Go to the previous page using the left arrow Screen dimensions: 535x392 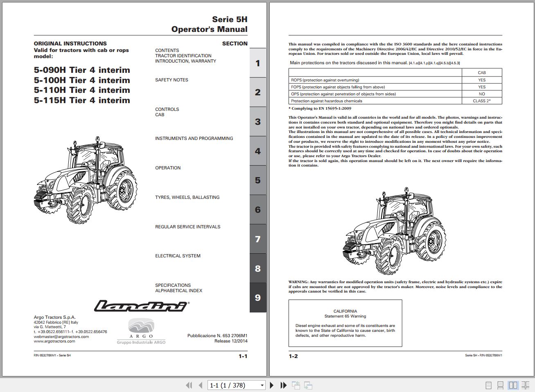tap(201, 385)
